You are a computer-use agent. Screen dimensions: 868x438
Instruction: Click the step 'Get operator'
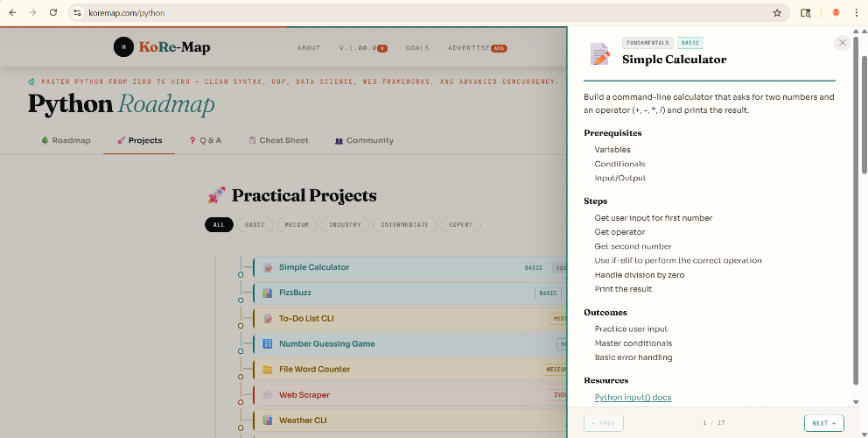click(x=619, y=232)
